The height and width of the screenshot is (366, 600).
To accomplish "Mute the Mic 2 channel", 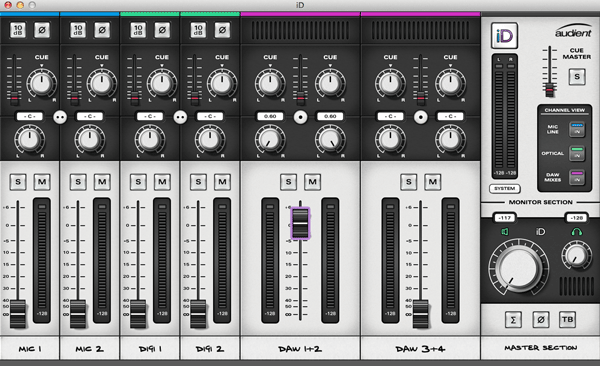I will coord(102,182).
